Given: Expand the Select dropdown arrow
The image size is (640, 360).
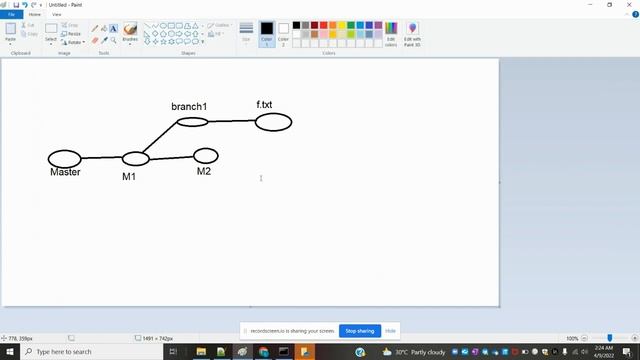Looking at the screenshot, I should point(51,43).
